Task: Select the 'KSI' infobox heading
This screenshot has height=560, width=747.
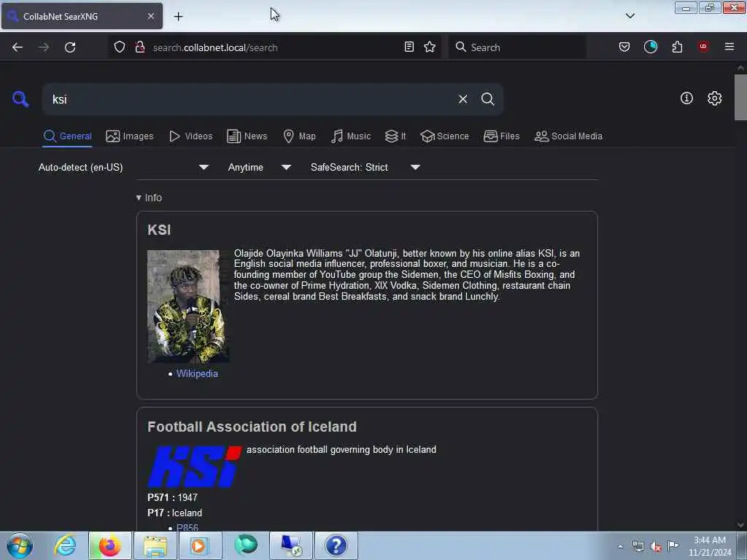Action: (x=159, y=230)
